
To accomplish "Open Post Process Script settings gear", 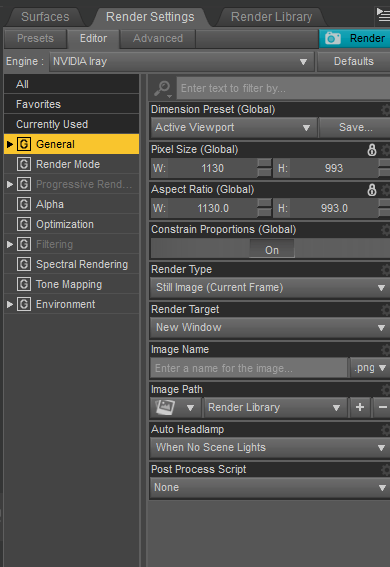I will pyautogui.click(x=385, y=470).
